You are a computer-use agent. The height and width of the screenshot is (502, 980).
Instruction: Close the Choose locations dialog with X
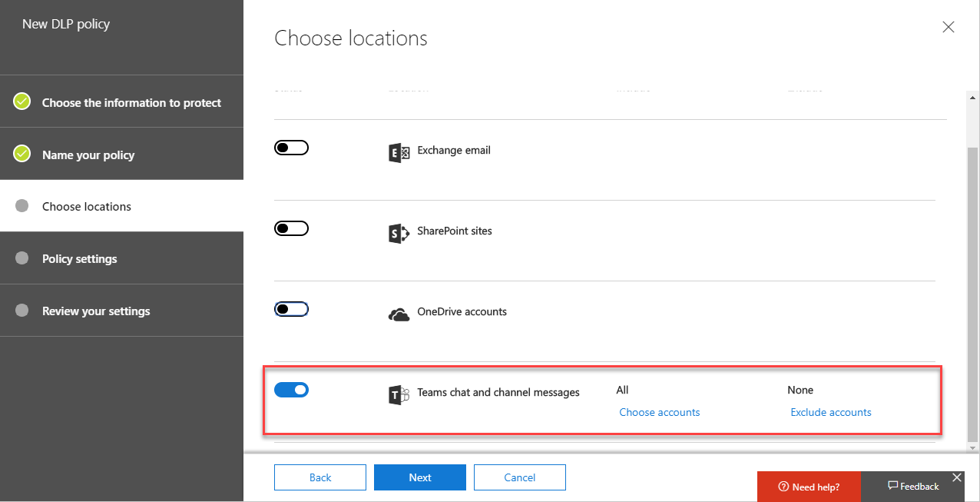click(x=948, y=28)
